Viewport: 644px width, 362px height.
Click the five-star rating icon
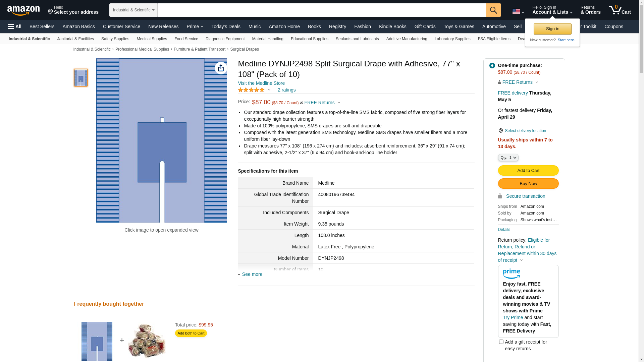tap(251, 90)
